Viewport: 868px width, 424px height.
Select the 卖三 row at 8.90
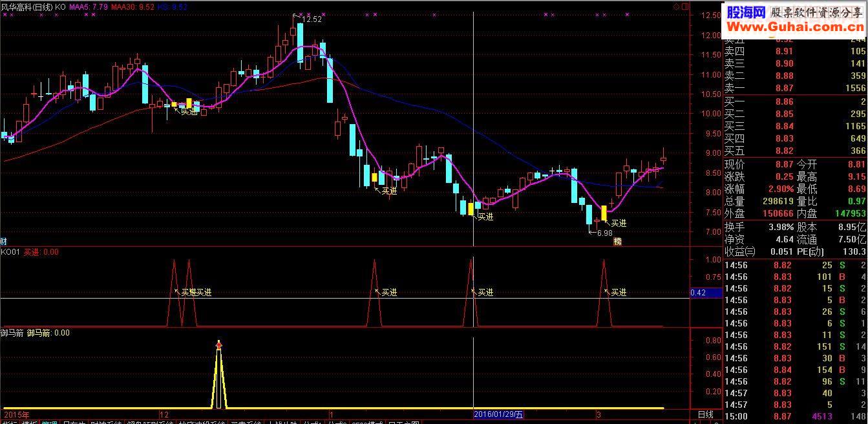pos(794,63)
